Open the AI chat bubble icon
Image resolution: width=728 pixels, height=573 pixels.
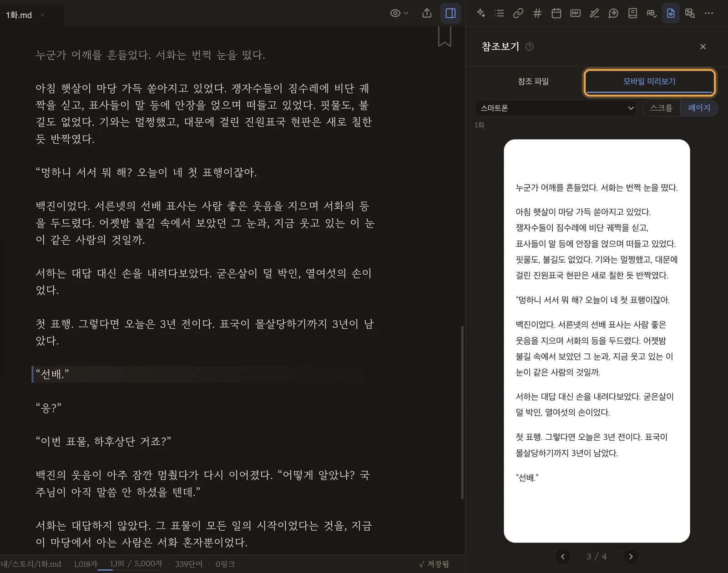point(613,13)
